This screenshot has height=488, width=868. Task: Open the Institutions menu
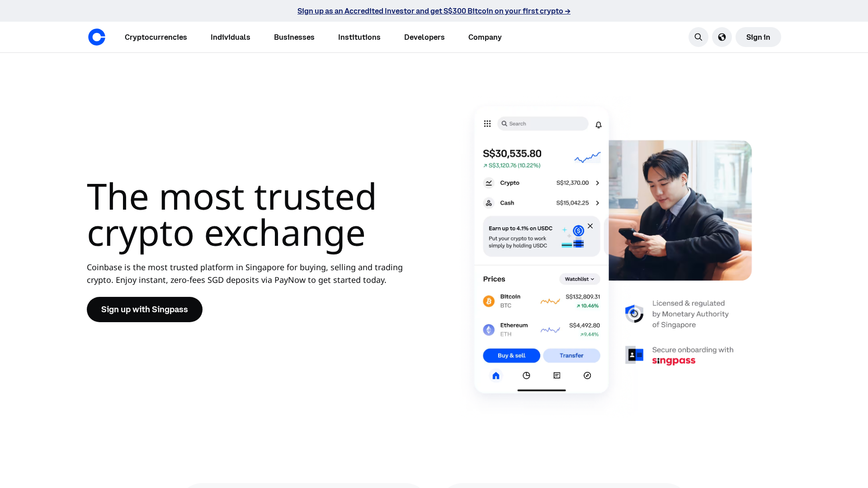coord(359,37)
